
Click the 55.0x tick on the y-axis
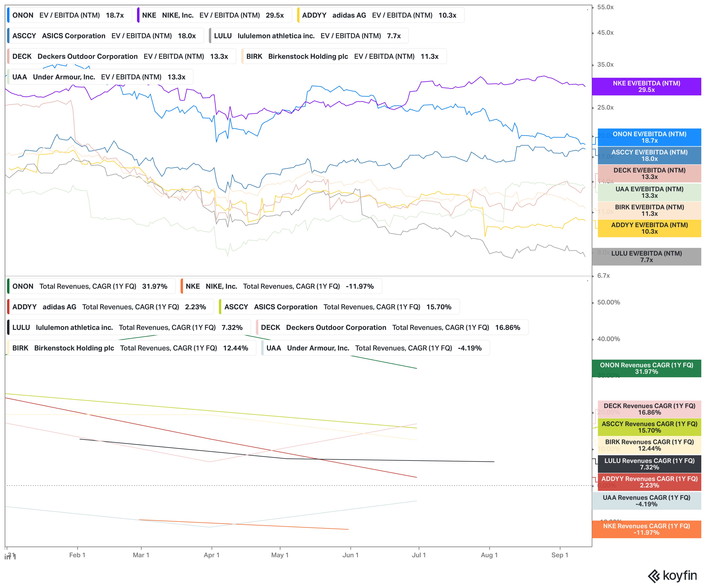(x=605, y=7)
